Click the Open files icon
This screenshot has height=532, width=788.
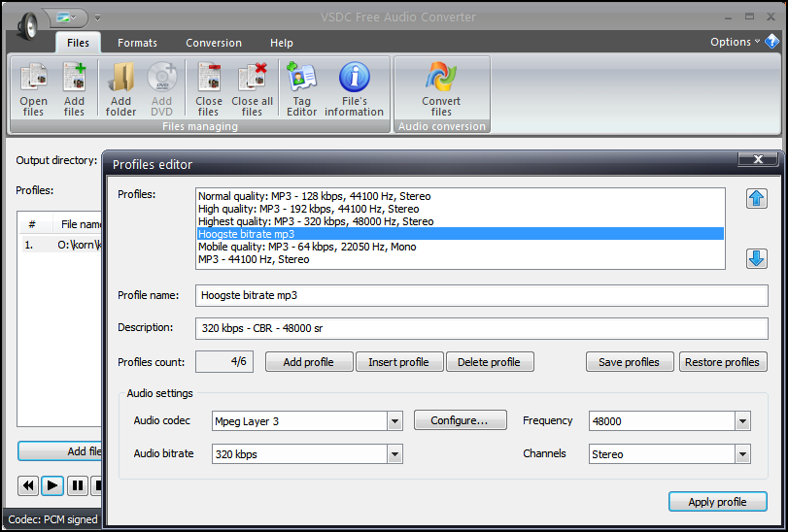coord(34,88)
